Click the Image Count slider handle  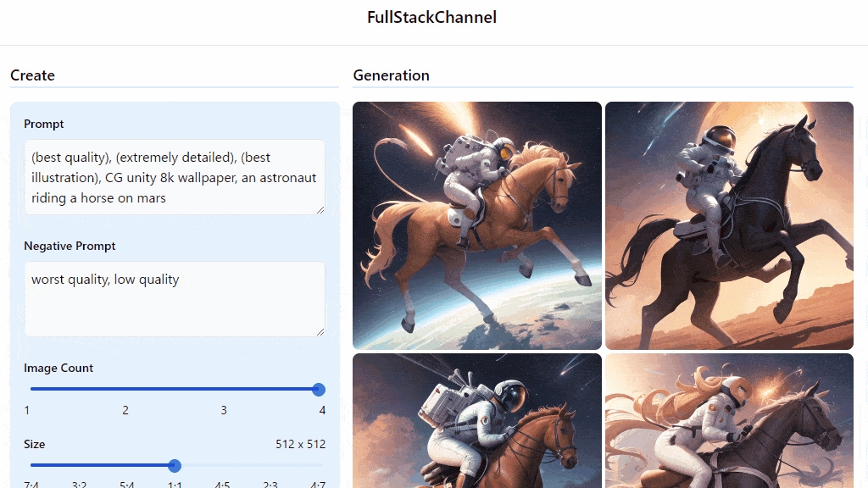pos(319,390)
